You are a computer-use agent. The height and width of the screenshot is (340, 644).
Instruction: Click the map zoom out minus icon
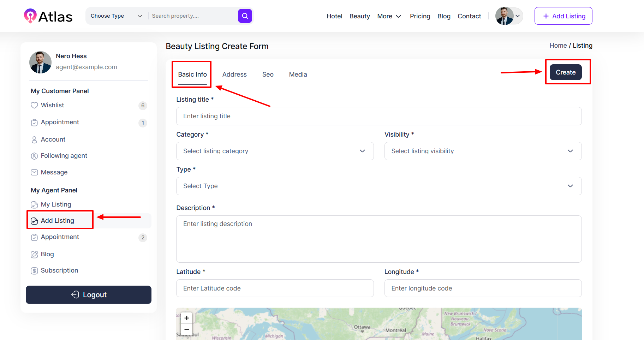coord(187,329)
